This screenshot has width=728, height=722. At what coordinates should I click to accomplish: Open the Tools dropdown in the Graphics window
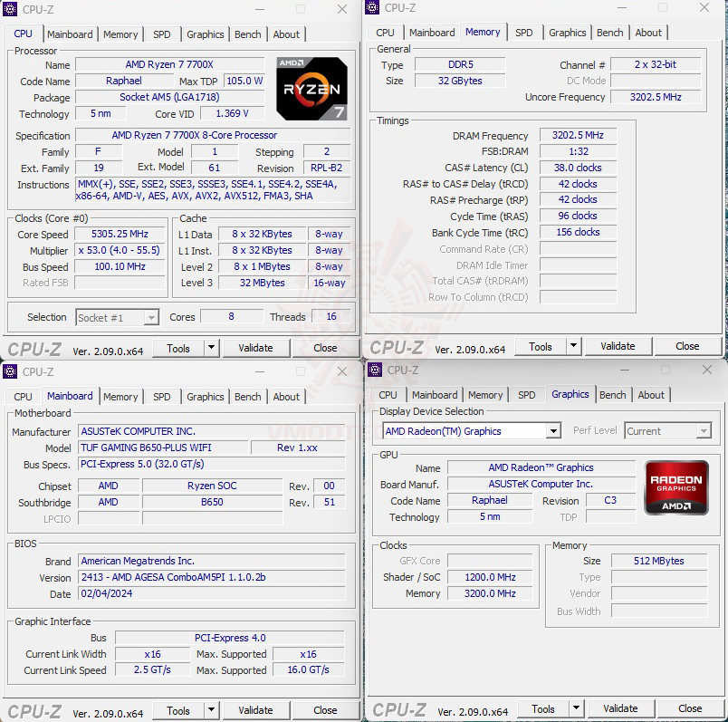pyautogui.click(x=575, y=708)
